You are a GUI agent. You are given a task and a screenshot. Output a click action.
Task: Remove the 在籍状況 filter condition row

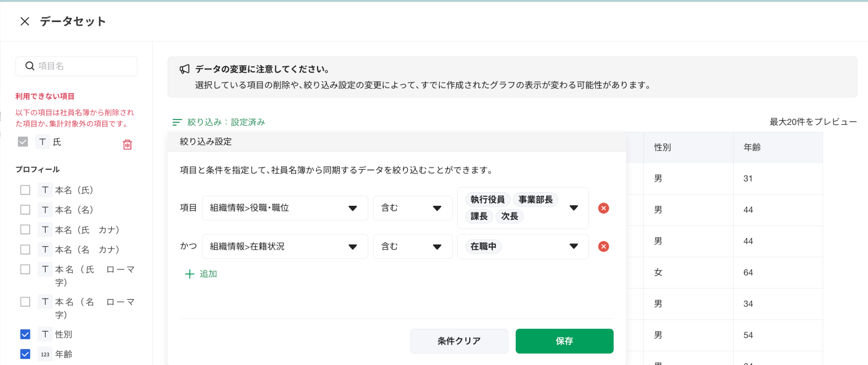coord(603,246)
